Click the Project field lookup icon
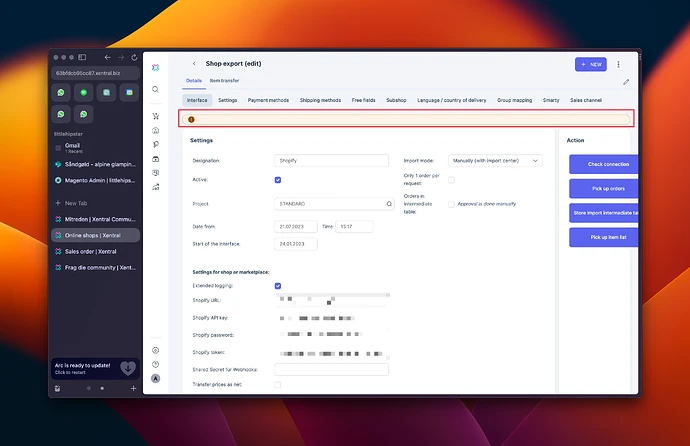Screen dimensions: 690x446 [x=389, y=204]
